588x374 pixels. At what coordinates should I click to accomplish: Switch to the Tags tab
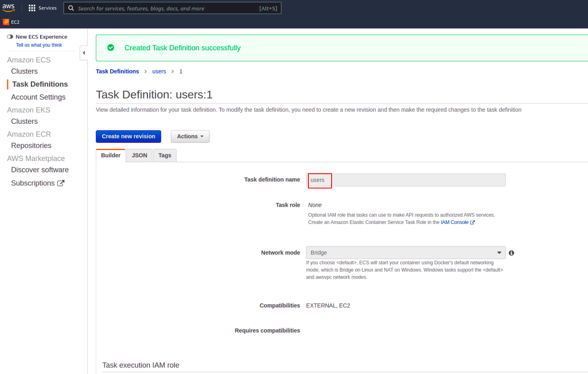165,155
